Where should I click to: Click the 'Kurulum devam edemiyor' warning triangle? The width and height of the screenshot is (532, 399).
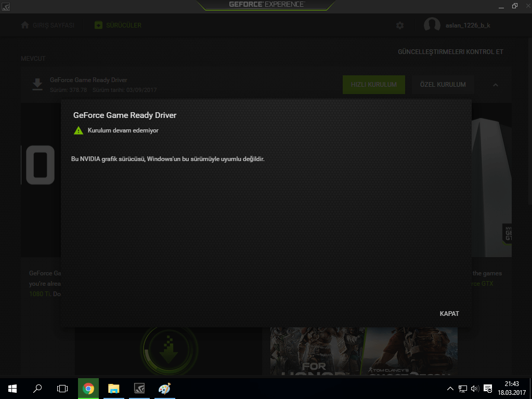click(x=79, y=130)
